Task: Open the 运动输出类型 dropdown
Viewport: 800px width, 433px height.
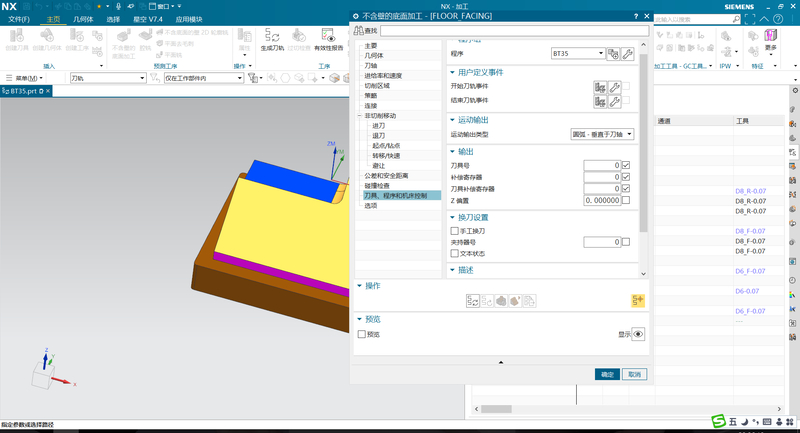Action: (602, 134)
